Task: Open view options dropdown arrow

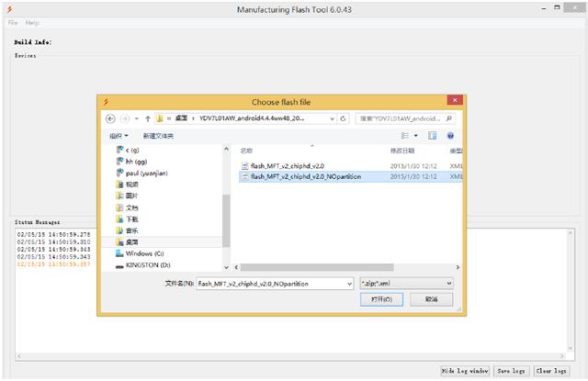Action: (x=415, y=136)
